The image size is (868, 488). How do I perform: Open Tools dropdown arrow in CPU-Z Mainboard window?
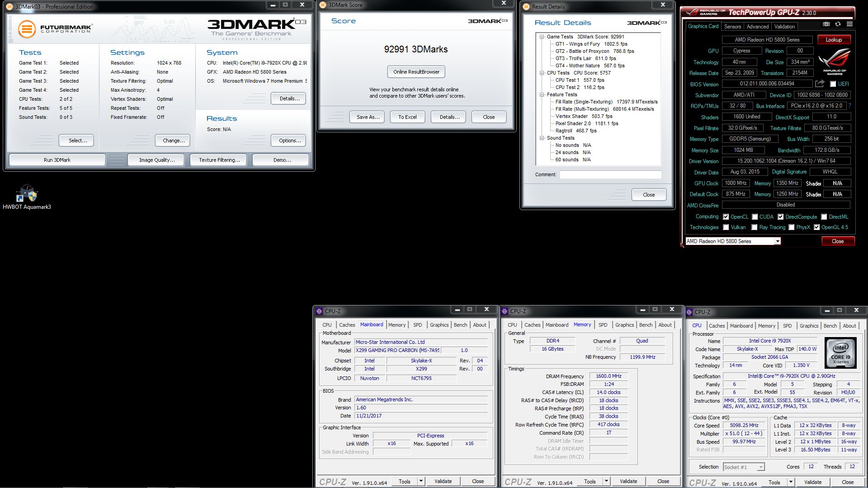pyautogui.click(x=421, y=481)
